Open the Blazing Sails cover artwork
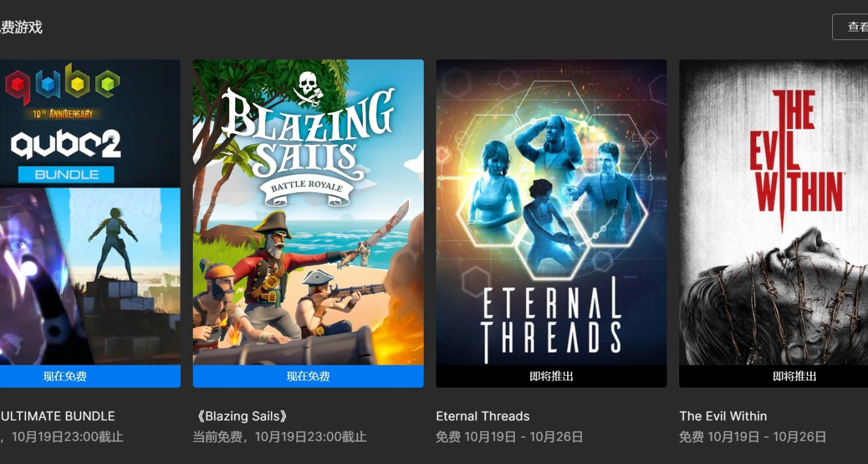 [308, 212]
